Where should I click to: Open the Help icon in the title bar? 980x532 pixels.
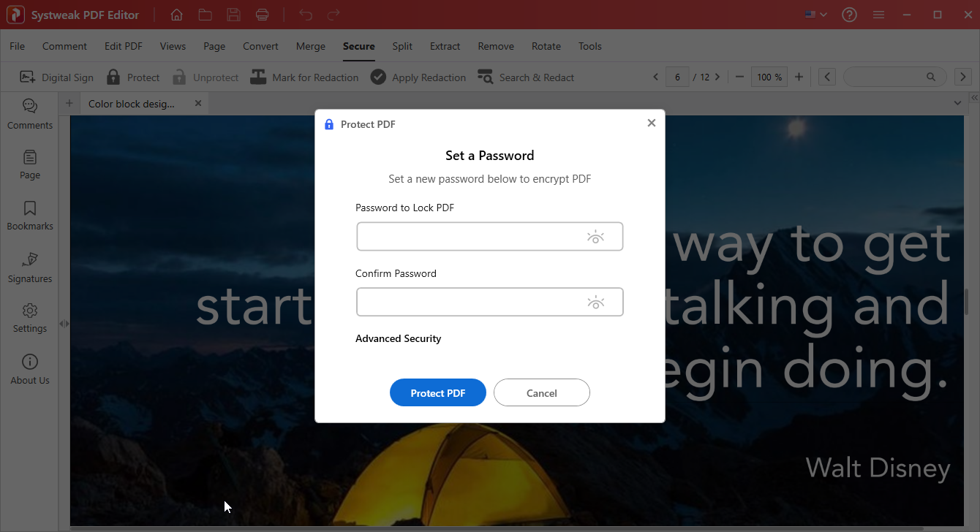tap(849, 14)
